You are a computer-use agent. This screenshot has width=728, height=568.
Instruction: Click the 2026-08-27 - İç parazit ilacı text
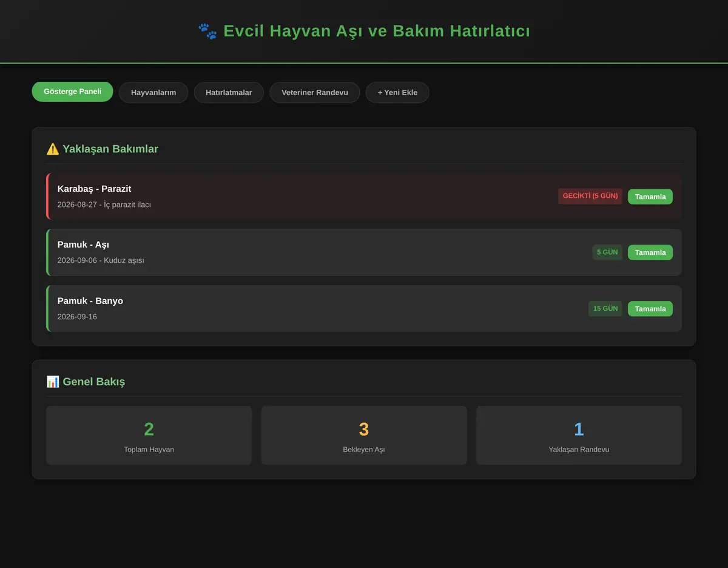click(x=104, y=205)
